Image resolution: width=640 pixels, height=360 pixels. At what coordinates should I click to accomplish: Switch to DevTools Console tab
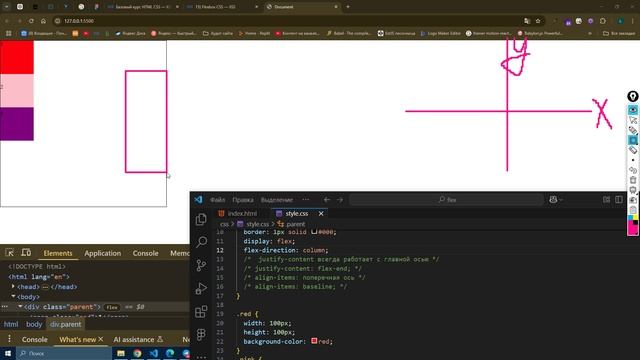tap(145, 253)
